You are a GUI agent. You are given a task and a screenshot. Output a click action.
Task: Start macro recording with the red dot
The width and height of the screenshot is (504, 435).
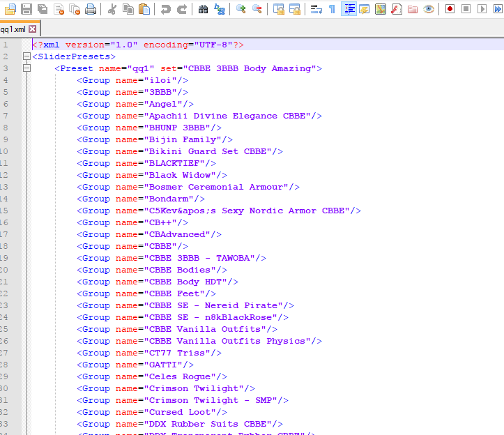(450, 9)
